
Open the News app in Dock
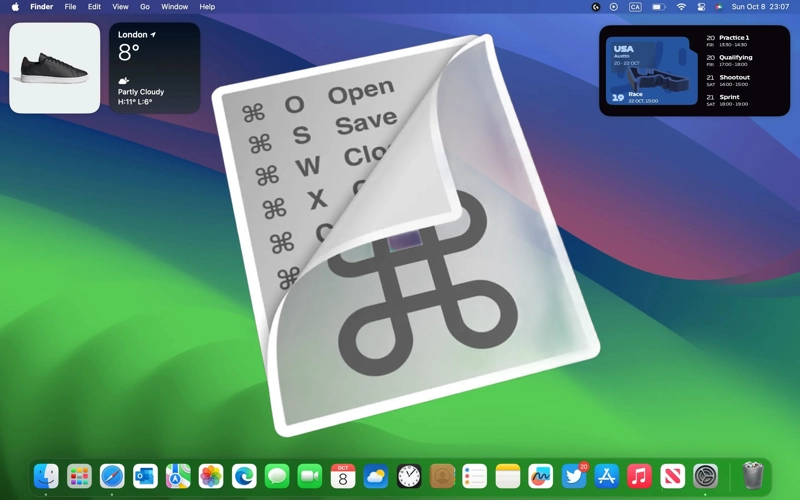point(672,476)
